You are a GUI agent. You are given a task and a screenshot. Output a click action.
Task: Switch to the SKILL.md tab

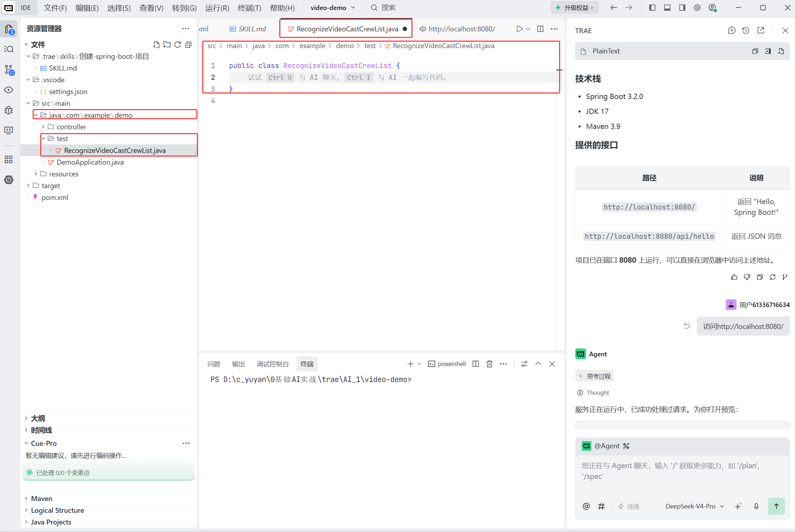pos(248,29)
